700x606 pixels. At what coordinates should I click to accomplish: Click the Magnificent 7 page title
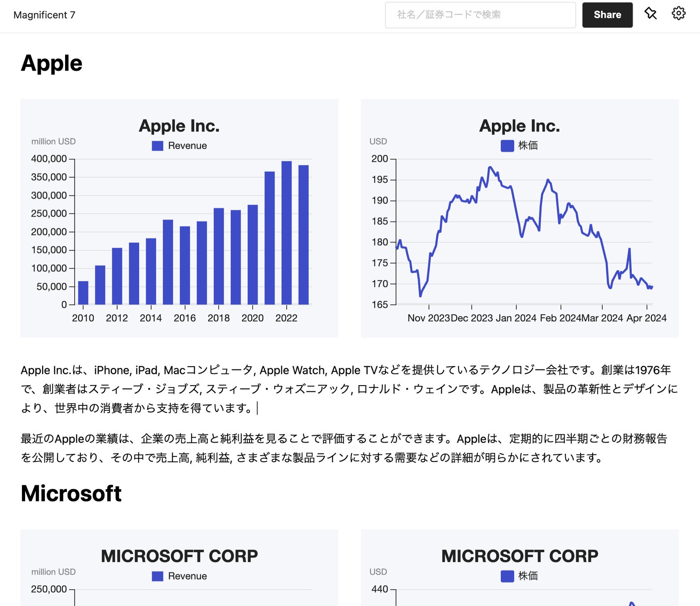44,15
